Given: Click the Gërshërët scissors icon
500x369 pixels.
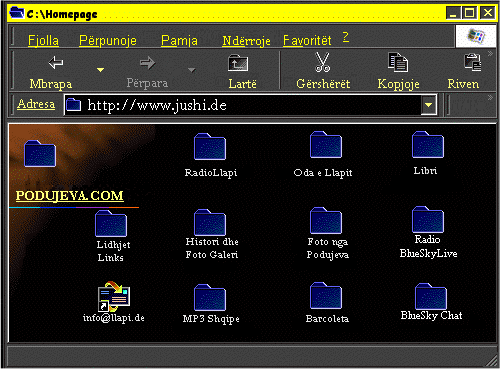Looking at the screenshot, I should 323,62.
